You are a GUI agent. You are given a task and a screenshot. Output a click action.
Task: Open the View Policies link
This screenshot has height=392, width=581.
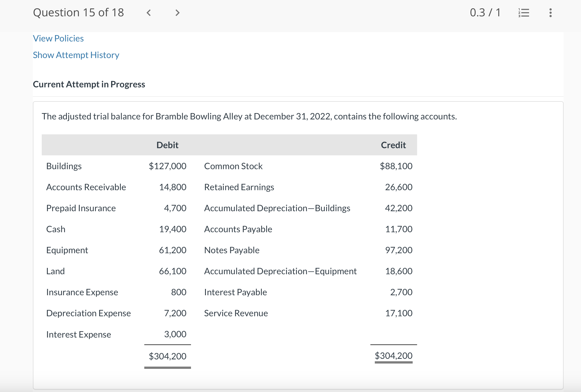click(58, 38)
